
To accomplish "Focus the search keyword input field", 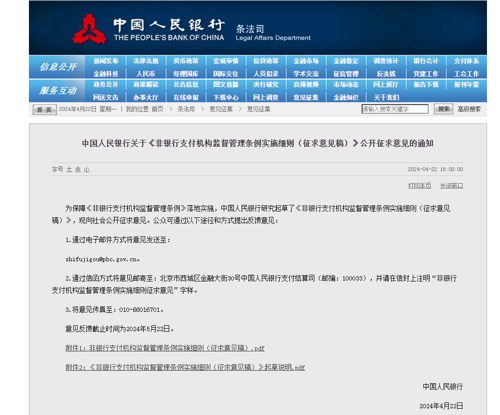I will (x=395, y=109).
